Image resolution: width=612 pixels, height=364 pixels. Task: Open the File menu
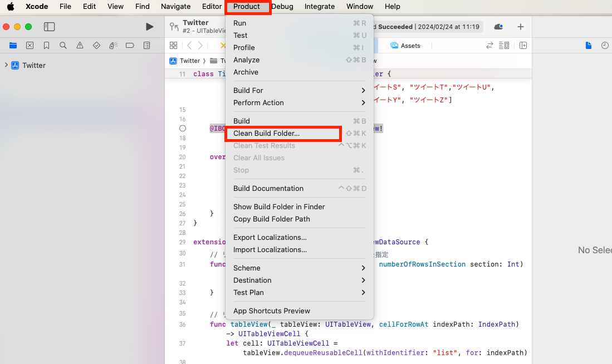(65, 6)
